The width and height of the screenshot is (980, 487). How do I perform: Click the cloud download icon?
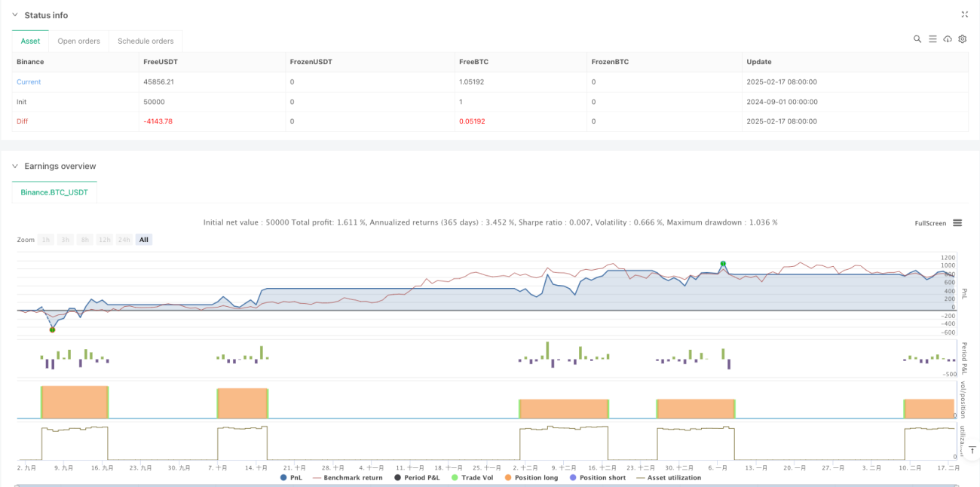[x=948, y=39]
